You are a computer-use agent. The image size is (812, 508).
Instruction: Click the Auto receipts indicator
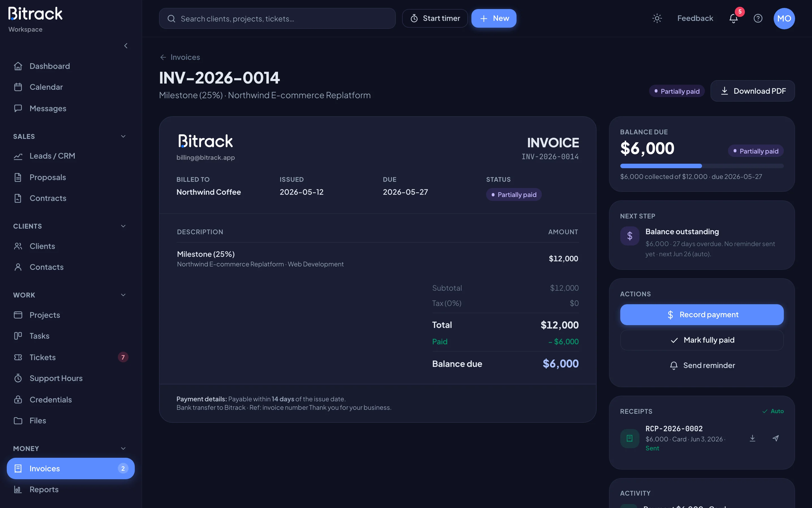[773, 411]
